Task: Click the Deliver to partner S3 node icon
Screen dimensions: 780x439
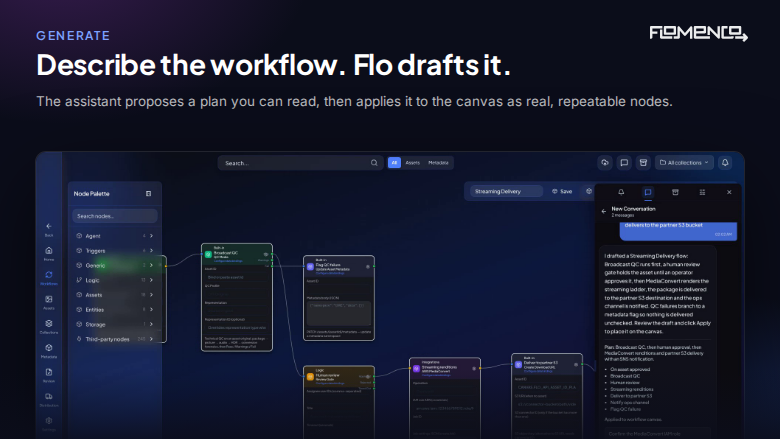Action: [518, 364]
